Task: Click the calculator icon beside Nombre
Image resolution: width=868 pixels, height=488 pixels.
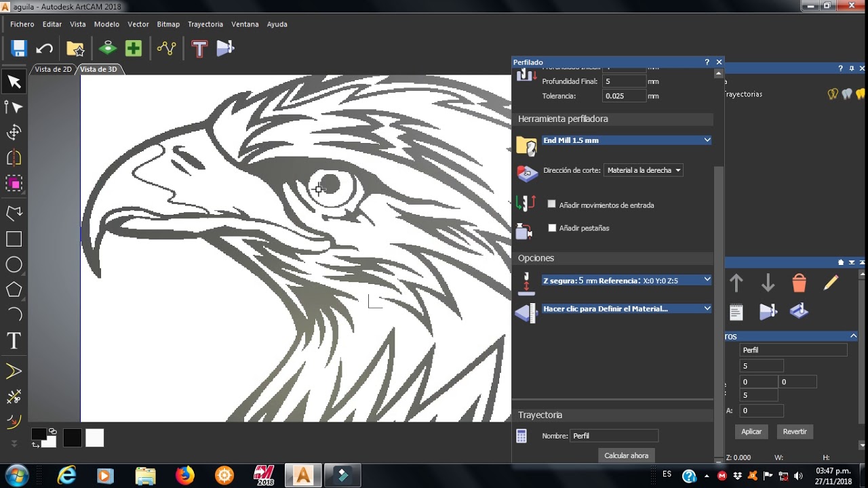Action: click(x=521, y=436)
